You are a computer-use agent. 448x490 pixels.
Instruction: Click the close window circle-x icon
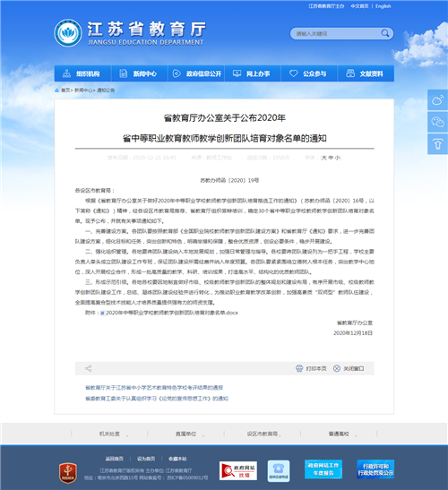click(x=336, y=368)
